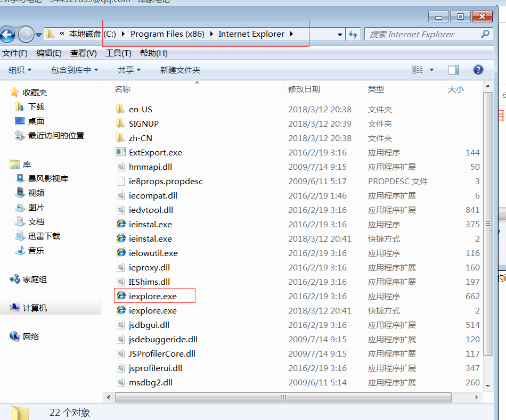Select the iedvtool.dll file icon
Screen dimensions: 506x420
121,210
